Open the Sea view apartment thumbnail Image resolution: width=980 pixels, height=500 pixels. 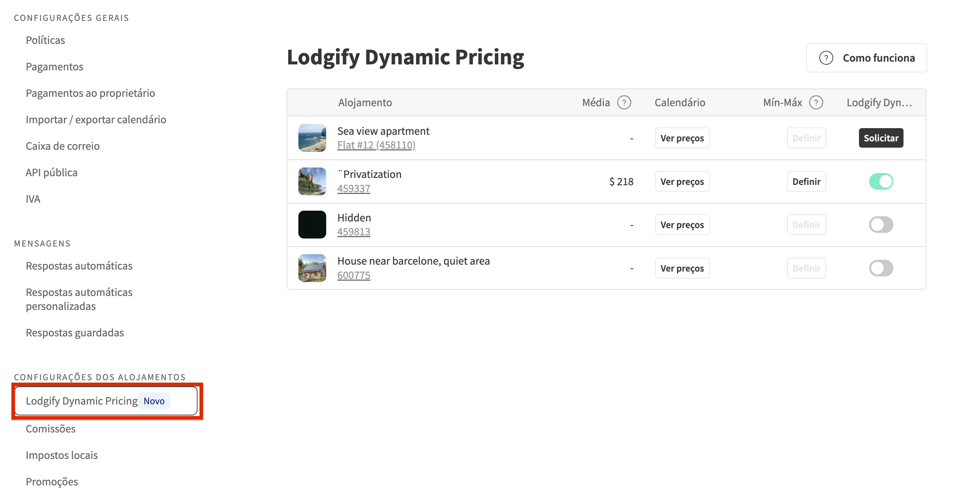point(312,138)
